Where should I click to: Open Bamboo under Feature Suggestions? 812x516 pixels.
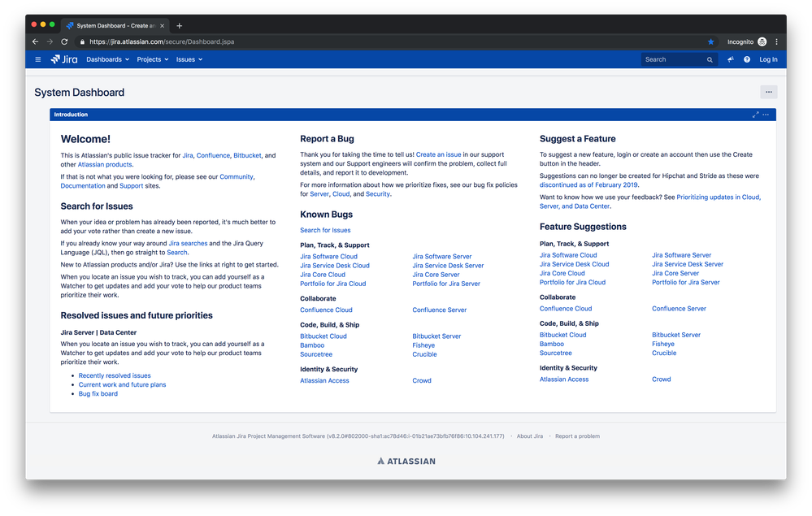tap(552, 344)
